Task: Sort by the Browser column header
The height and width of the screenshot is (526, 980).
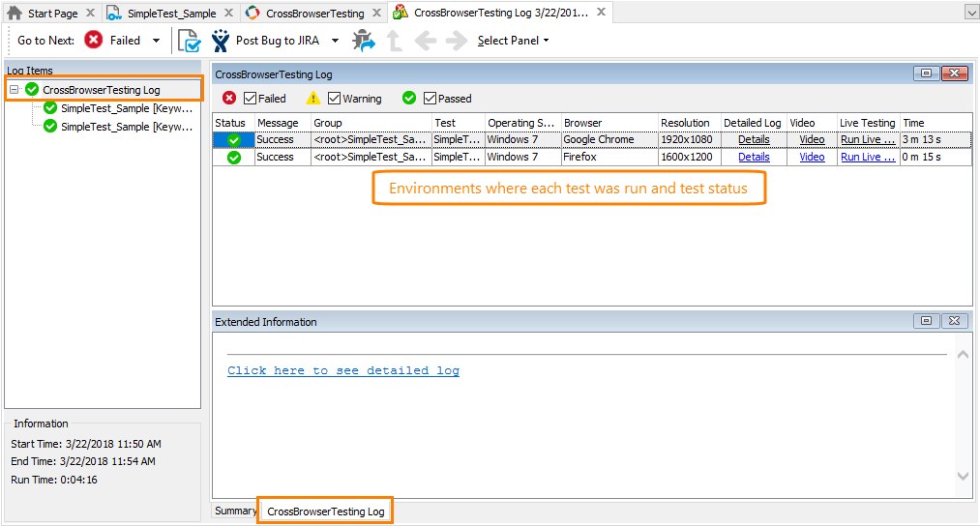Action: click(x=609, y=123)
